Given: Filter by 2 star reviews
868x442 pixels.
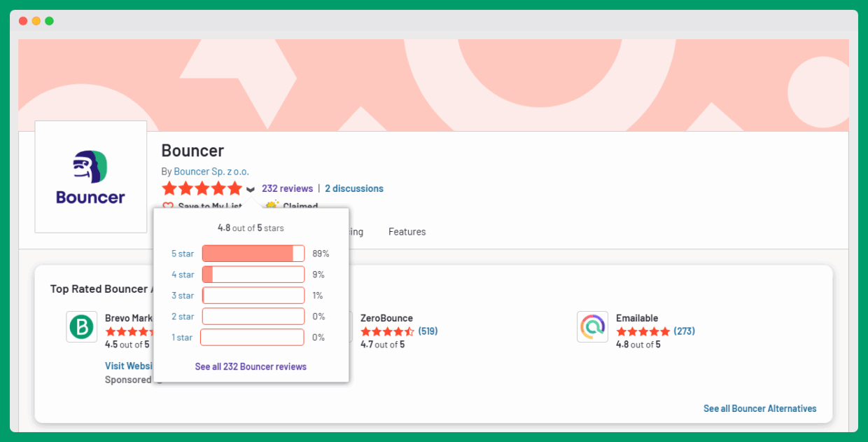Looking at the screenshot, I should click(183, 317).
